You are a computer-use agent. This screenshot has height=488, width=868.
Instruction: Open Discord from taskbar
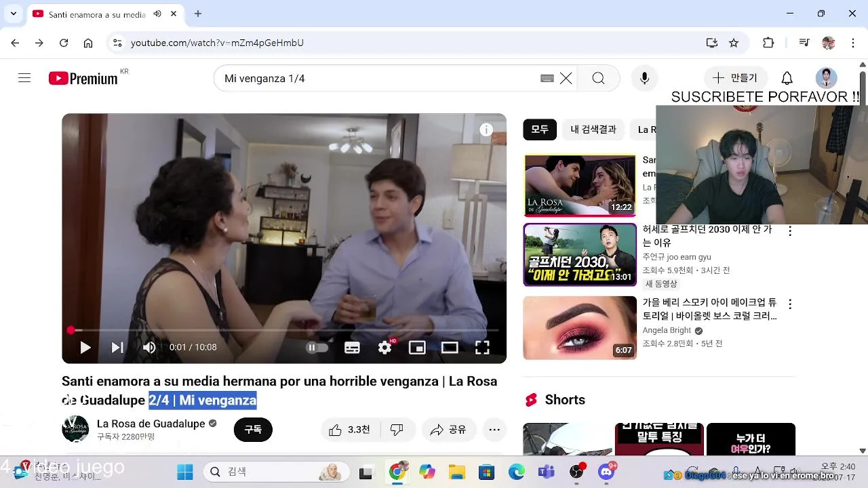pos(607,472)
